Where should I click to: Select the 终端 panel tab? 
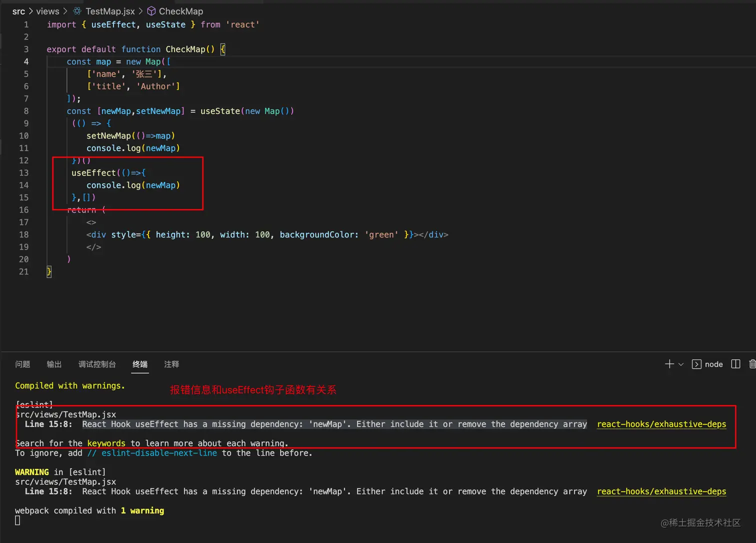tap(140, 364)
